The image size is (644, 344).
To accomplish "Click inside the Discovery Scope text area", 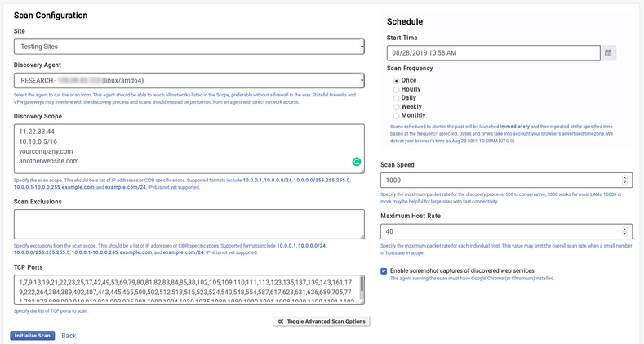I will tap(189, 149).
